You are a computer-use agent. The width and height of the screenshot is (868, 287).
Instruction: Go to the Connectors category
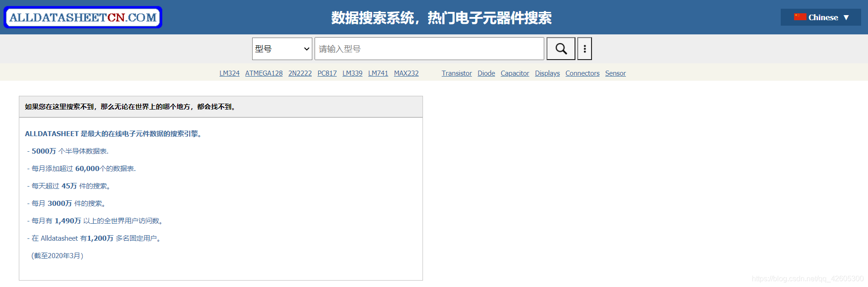click(x=582, y=73)
